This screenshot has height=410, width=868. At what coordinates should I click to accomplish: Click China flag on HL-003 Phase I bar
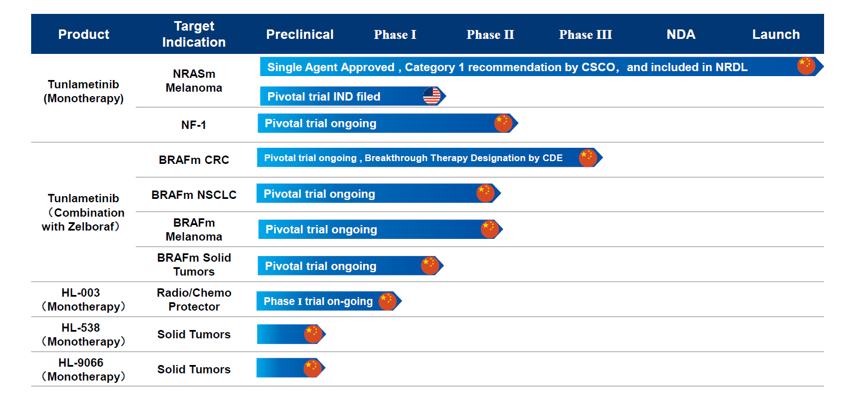(x=388, y=301)
